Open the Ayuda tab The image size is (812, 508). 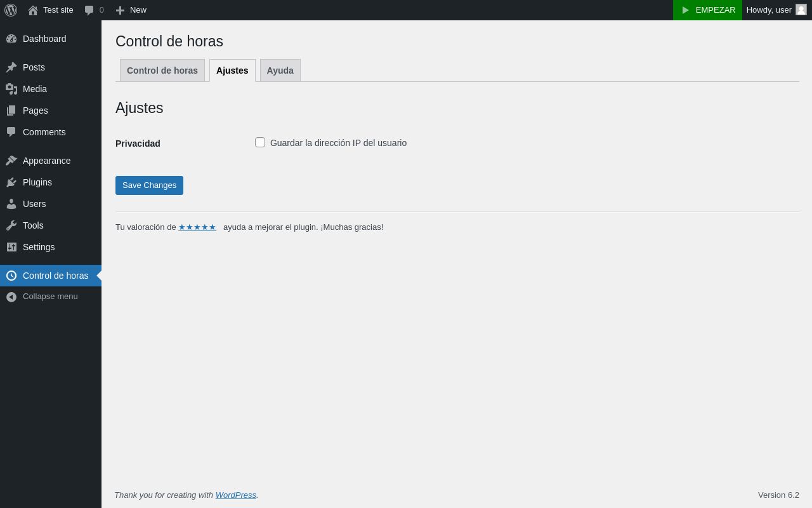tap(280, 70)
